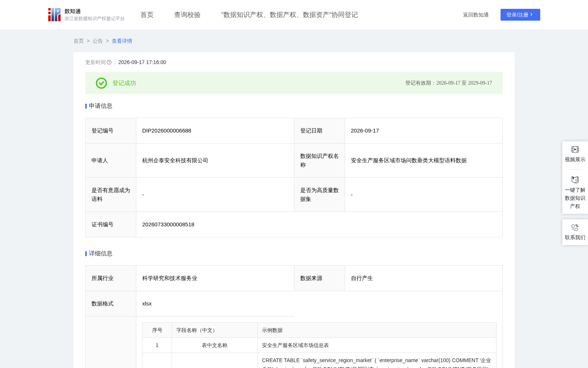588x368 pixels.
Task: Click 登记有效期 date range text
Action: click(x=449, y=83)
